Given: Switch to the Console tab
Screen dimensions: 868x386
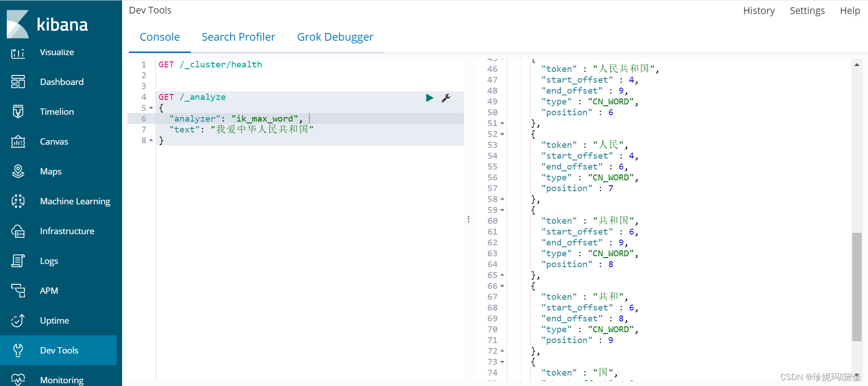Looking at the screenshot, I should [160, 37].
